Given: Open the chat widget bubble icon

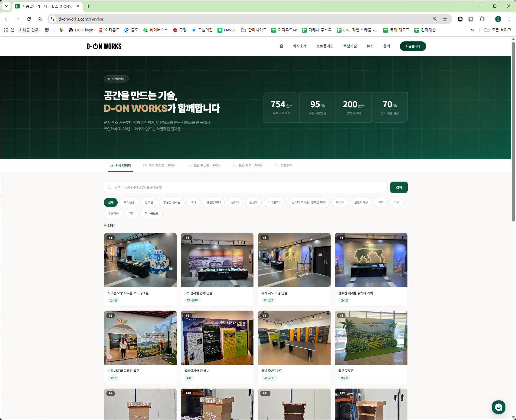Looking at the screenshot, I should (x=498, y=407).
